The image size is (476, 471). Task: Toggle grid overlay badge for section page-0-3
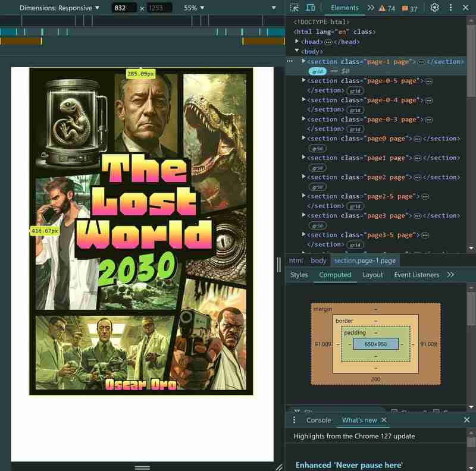355,129
